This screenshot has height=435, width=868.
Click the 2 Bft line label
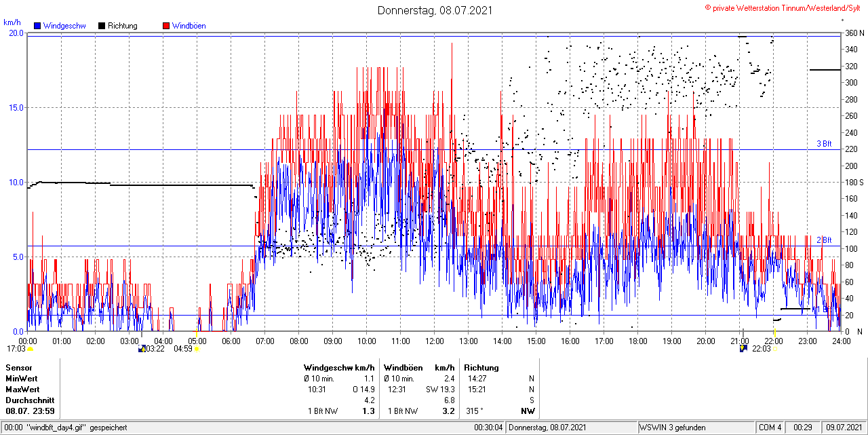(824, 240)
